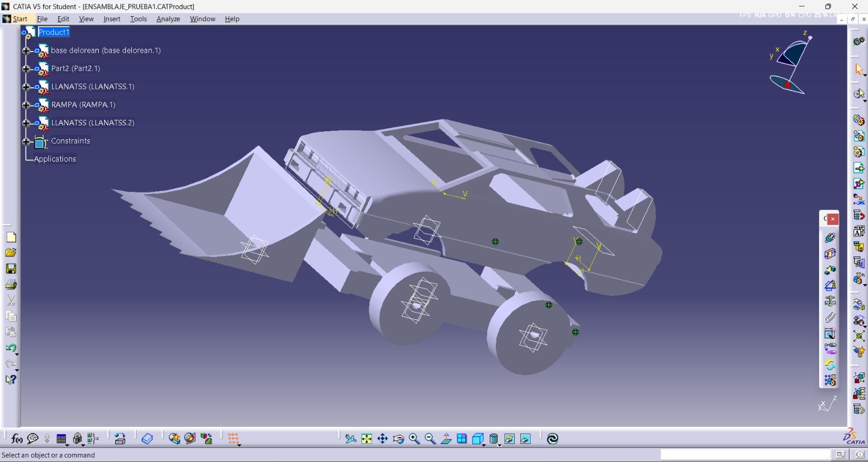Open the Edit menu
The width and height of the screenshot is (868, 462).
(x=63, y=19)
